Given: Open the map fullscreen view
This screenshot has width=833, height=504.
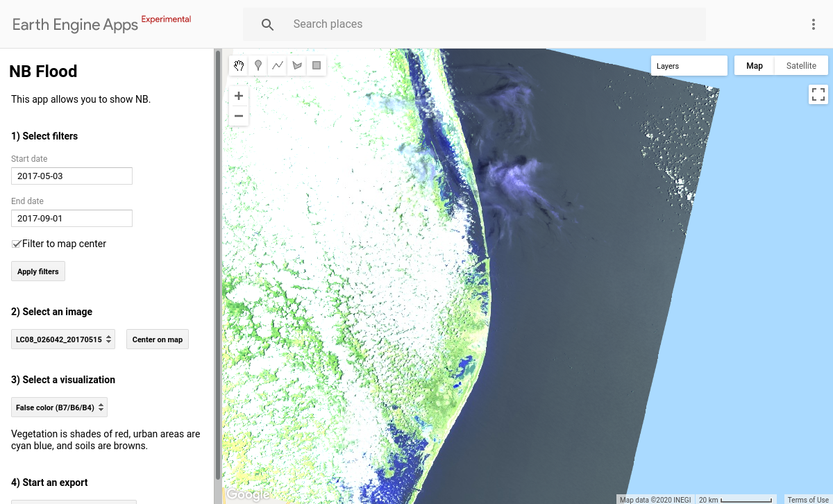Looking at the screenshot, I should pyautogui.click(x=818, y=94).
